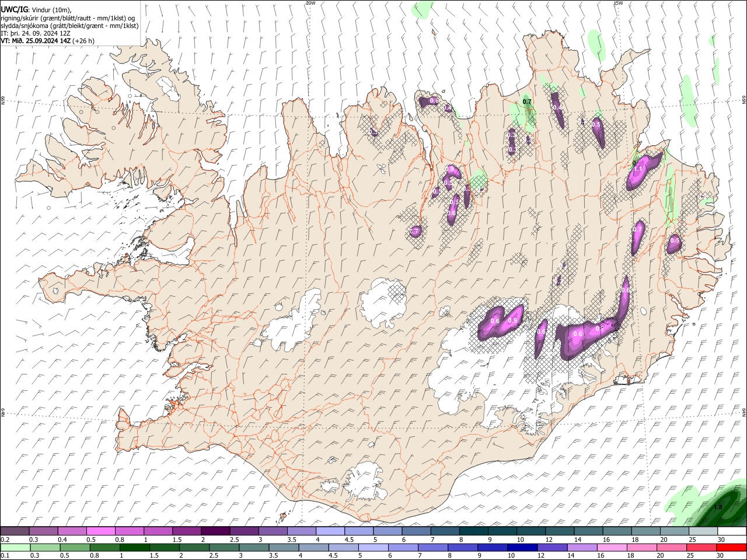Click the deep navy blue 10–12 rain legend swatch

[x=522, y=547]
